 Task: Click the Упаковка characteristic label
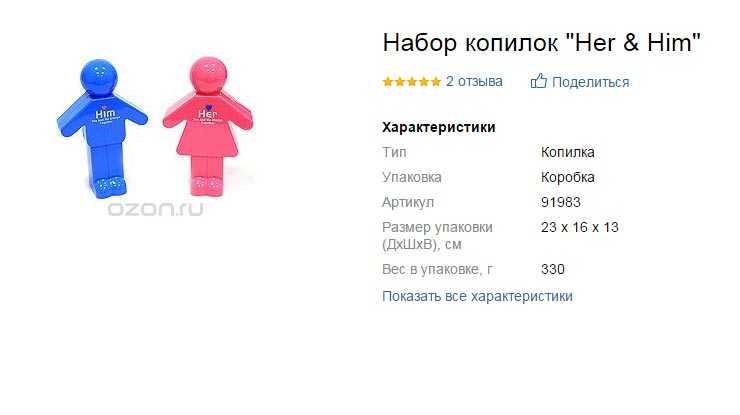(x=412, y=178)
